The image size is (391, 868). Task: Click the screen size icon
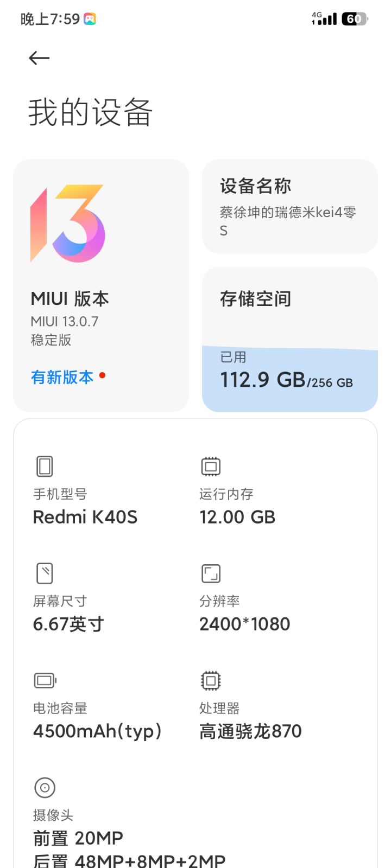click(x=45, y=573)
